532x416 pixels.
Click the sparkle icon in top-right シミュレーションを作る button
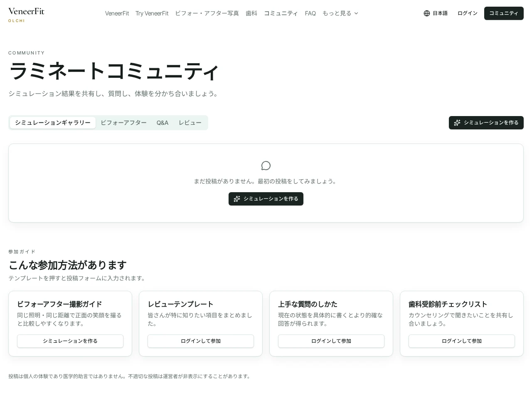pos(457,123)
